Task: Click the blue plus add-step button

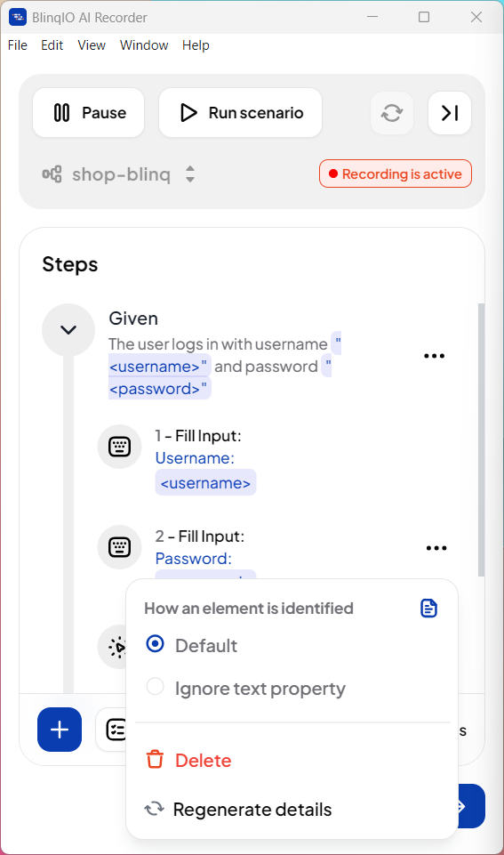Action: click(60, 730)
